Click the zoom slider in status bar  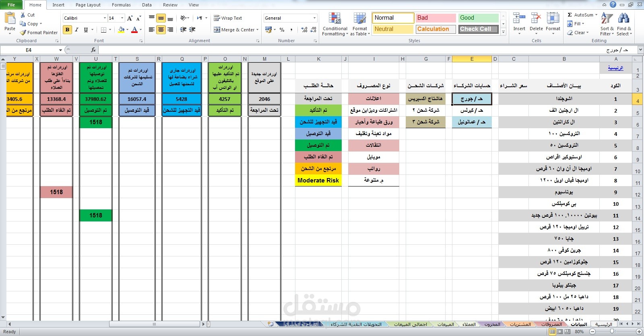612,332
